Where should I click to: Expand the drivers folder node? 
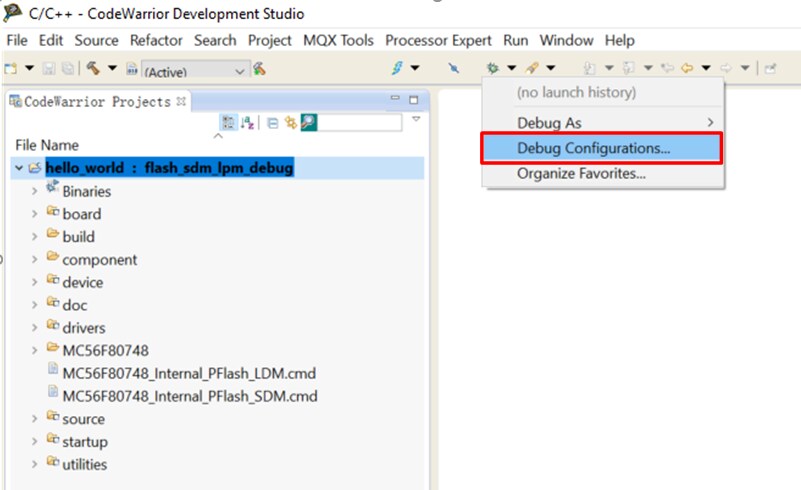[35, 328]
